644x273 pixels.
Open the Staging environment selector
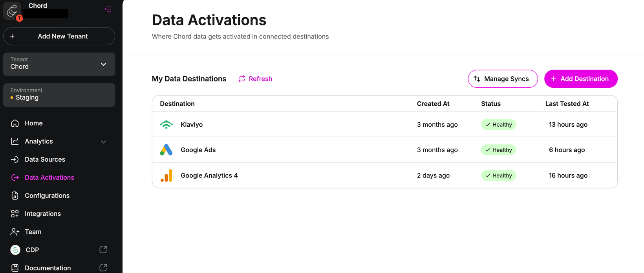(x=59, y=95)
